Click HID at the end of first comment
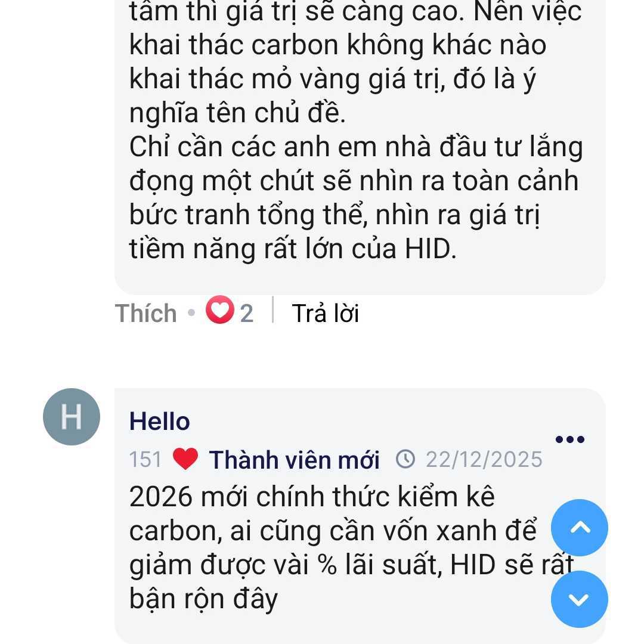 click(x=426, y=249)
